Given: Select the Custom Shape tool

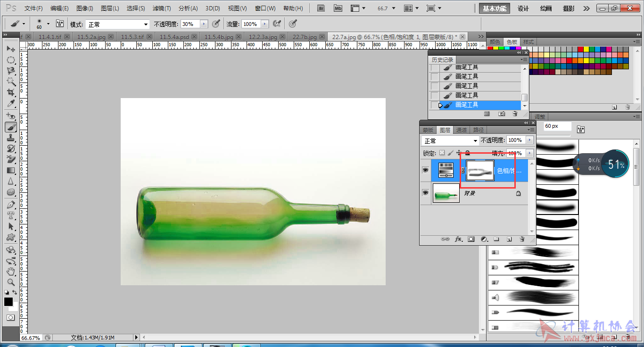Looking at the screenshot, I should tap(11, 237).
